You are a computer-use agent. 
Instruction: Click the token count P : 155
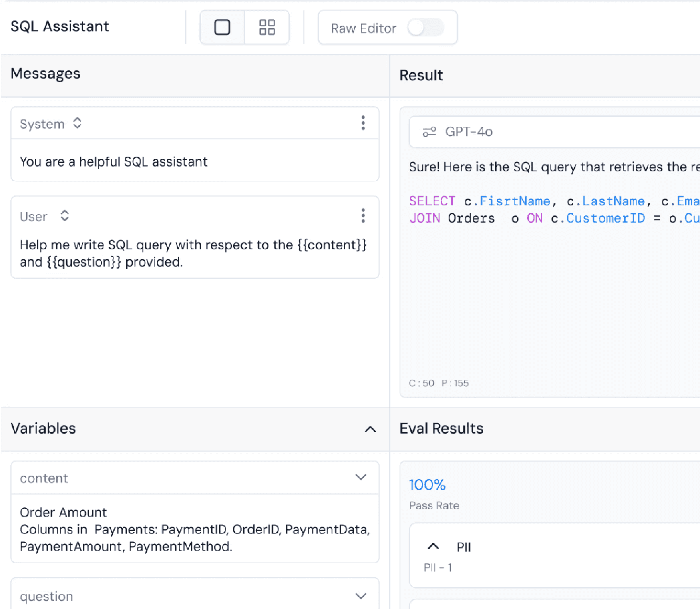click(455, 383)
